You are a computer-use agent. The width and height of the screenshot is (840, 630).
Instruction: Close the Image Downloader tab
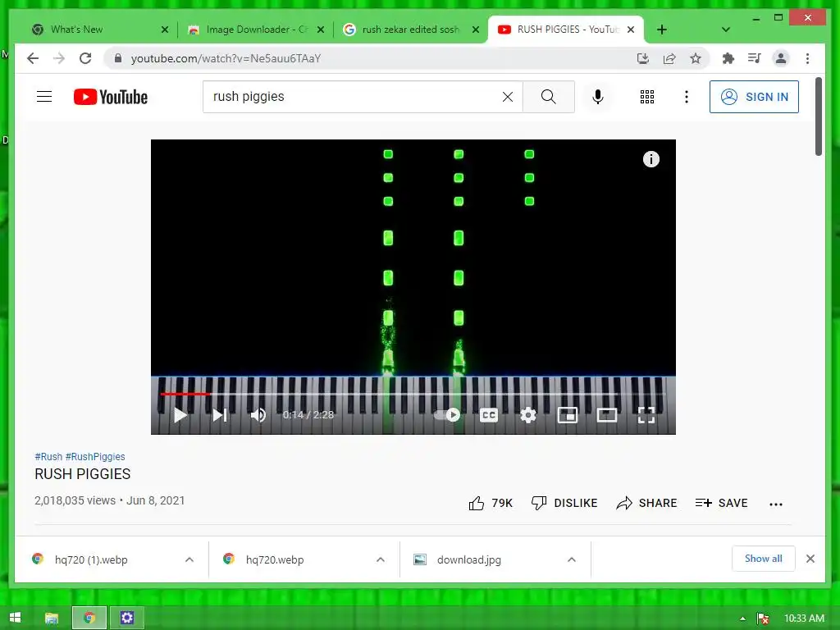(321, 30)
